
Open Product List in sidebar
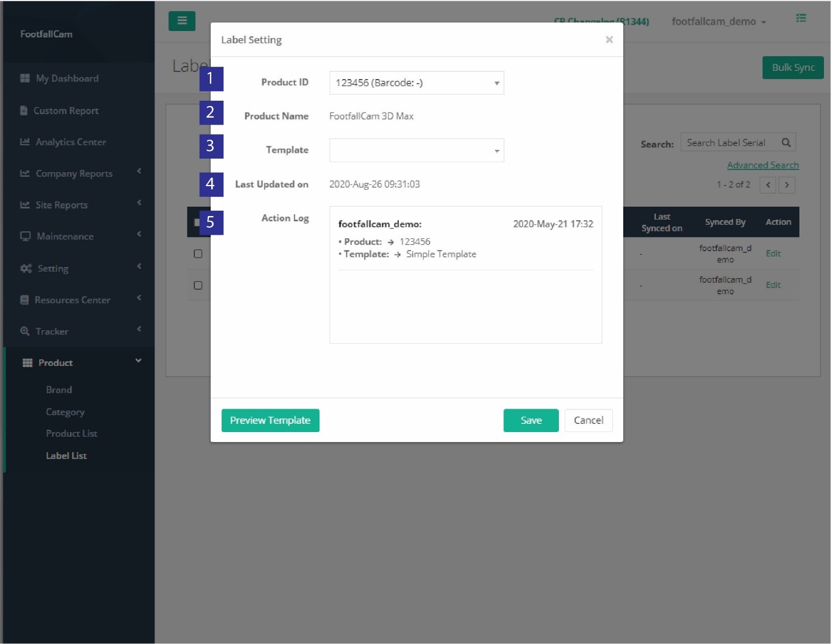pyautogui.click(x=71, y=433)
